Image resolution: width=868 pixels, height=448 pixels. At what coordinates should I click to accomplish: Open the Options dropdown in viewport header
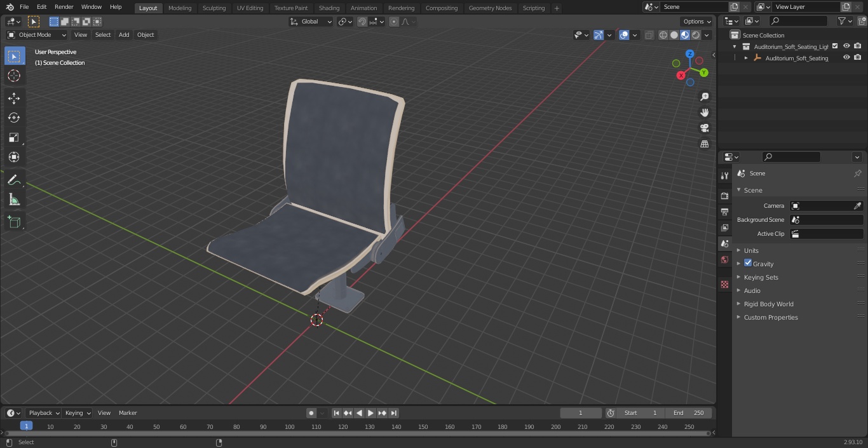click(697, 22)
